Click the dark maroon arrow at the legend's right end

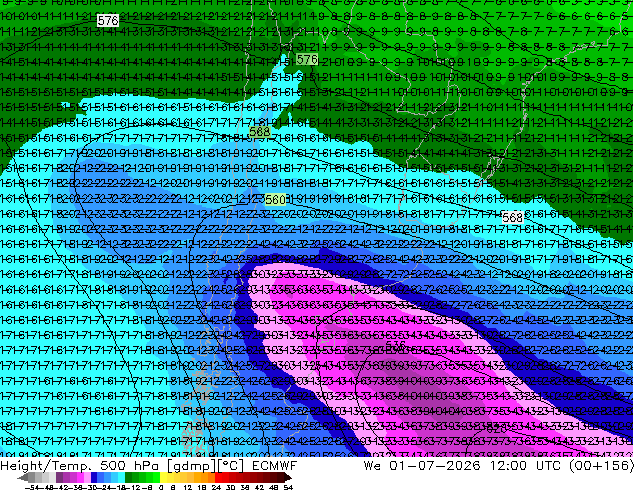[x=288, y=478]
